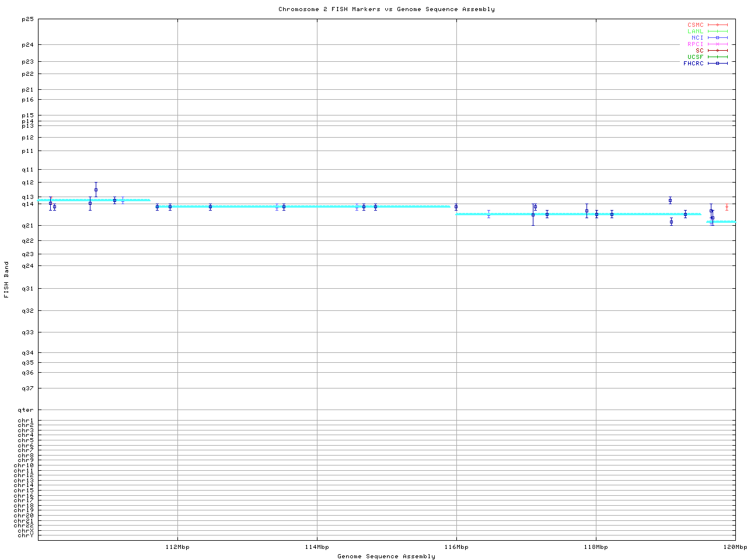Click the highest blue data marker near q12
Screen dimensions: 747x560
coord(96,190)
